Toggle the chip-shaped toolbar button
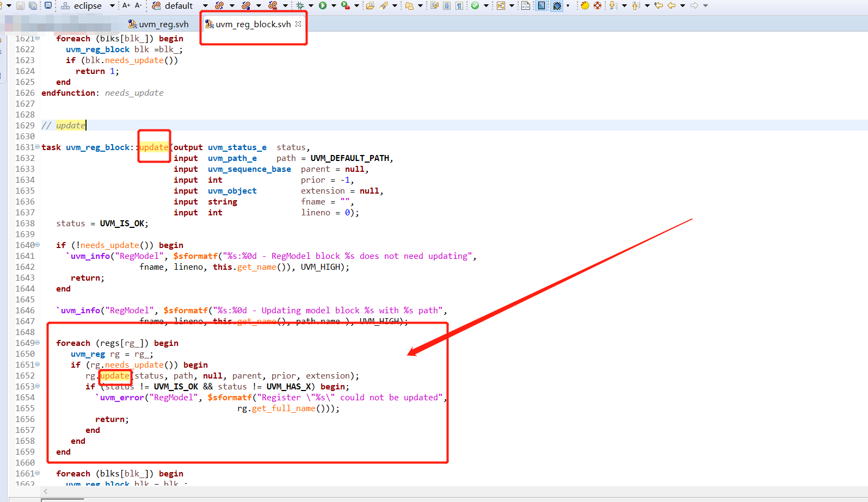Screen dimensions: 868x502 pyautogui.click(x=557, y=5)
